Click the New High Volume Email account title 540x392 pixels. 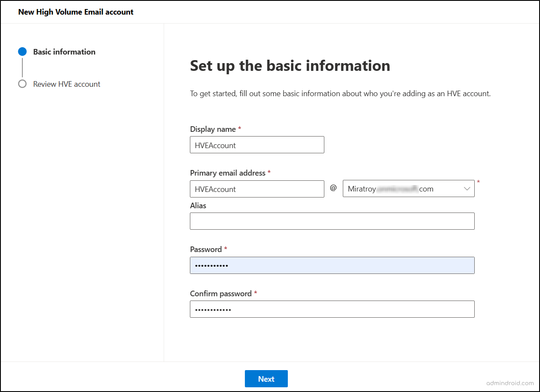point(76,12)
